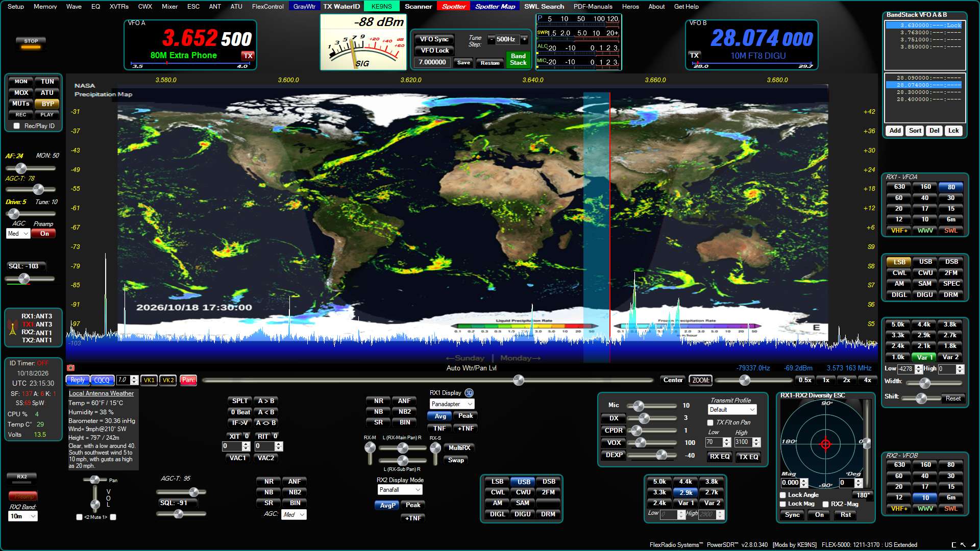Click the AF volume slider knob
Screen dimensions: 980x551
[x=21, y=168]
